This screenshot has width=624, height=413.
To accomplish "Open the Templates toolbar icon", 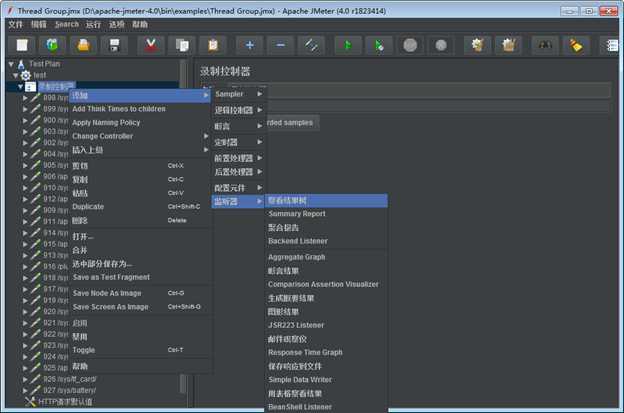I will 52,45.
